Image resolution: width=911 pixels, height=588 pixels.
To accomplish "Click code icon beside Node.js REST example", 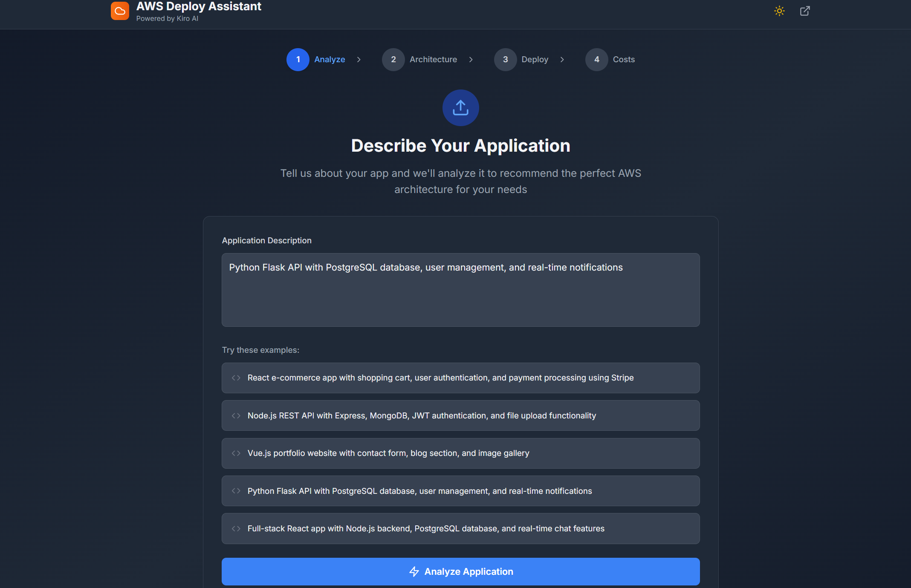I will [236, 416].
